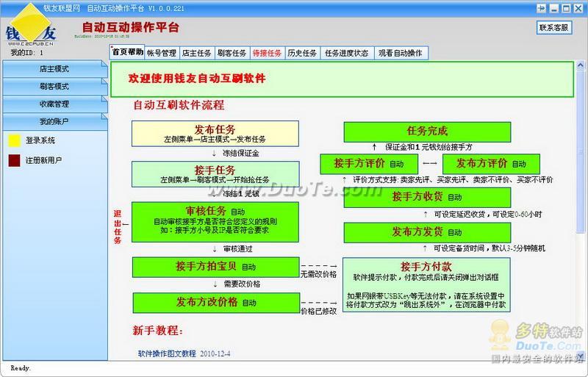Click the 发布方发货 box
This screenshot has width=588, height=377.
tap(427, 232)
